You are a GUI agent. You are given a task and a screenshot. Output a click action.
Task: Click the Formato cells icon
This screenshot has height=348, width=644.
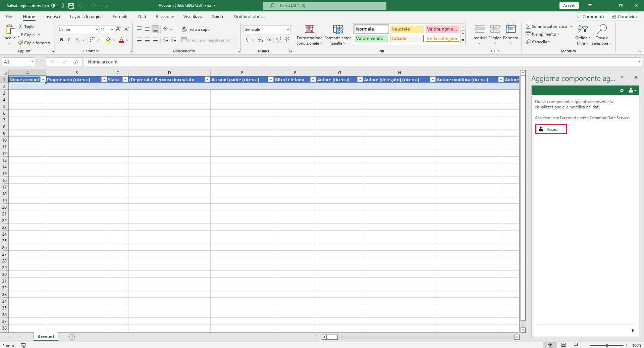pyautogui.click(x=511, y=29)
